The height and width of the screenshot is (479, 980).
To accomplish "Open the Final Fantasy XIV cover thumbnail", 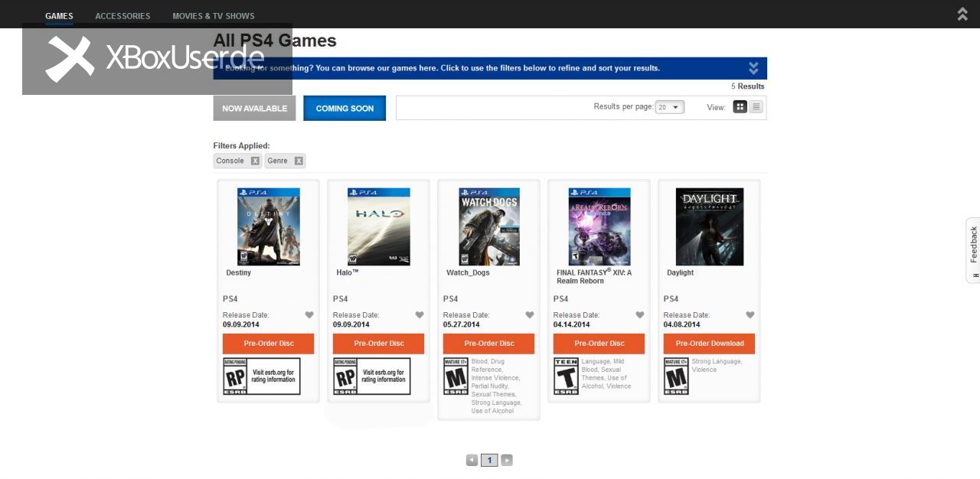I will (599, 227).
